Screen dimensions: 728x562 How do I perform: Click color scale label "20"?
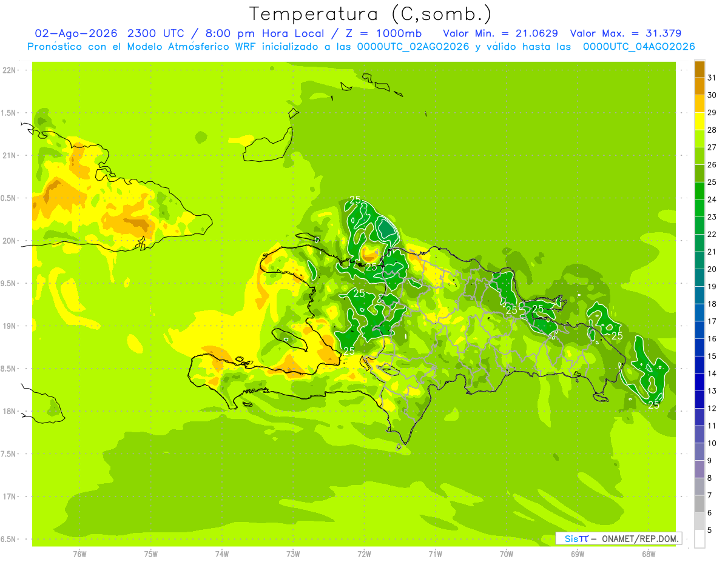(x=712, y=269)
